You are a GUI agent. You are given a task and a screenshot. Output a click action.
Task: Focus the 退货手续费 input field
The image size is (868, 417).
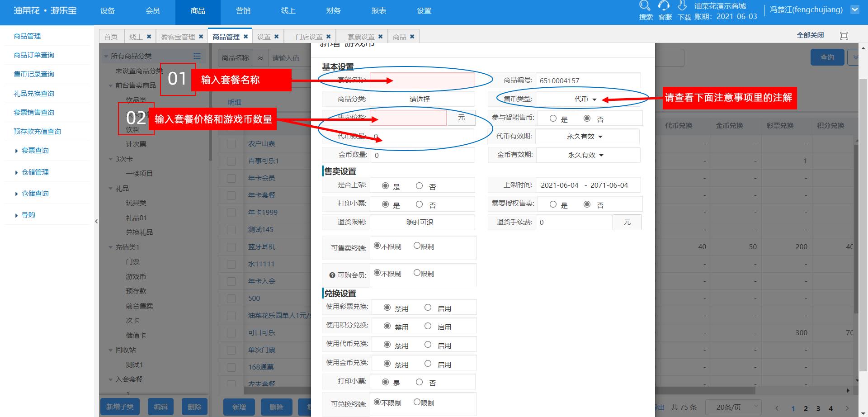point(574,222)
